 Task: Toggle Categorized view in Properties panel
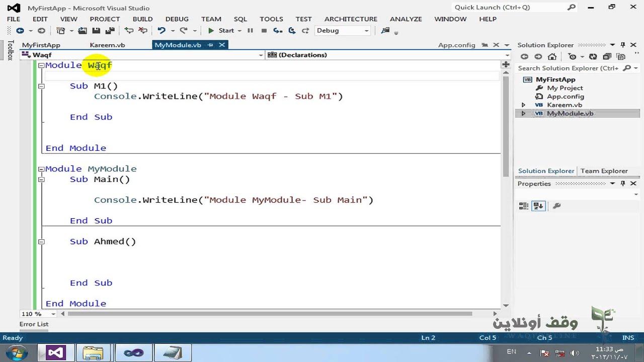(524, 206)
